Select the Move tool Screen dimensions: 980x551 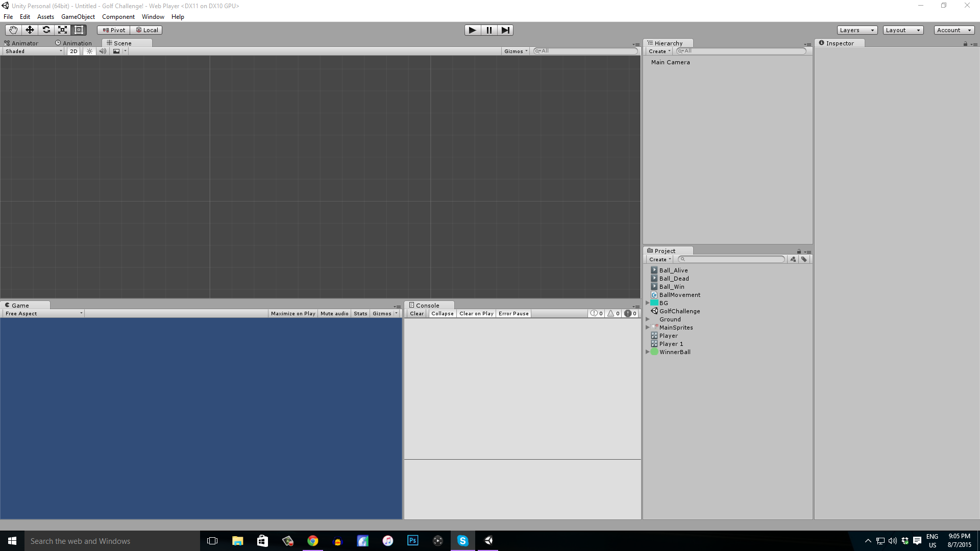click(29, 30)
